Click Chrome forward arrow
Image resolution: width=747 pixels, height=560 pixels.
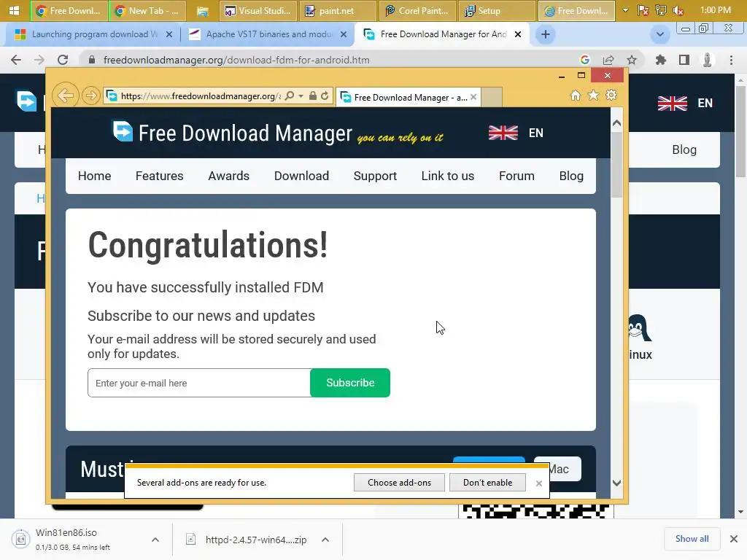click(x=39, y=60)
